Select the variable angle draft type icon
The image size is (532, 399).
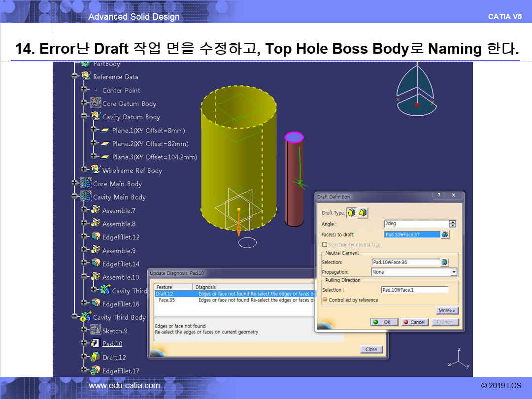tap(363, 213)
